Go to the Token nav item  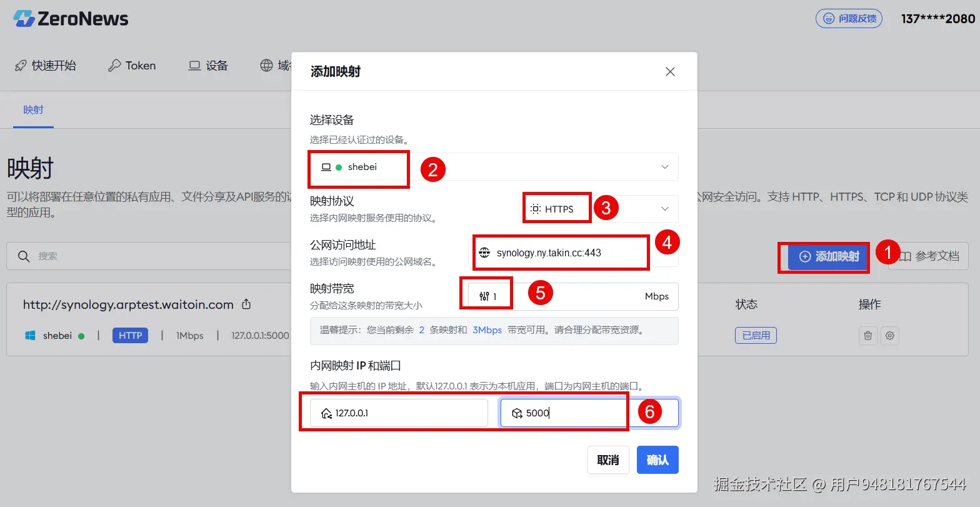click(x=132, y=66)
